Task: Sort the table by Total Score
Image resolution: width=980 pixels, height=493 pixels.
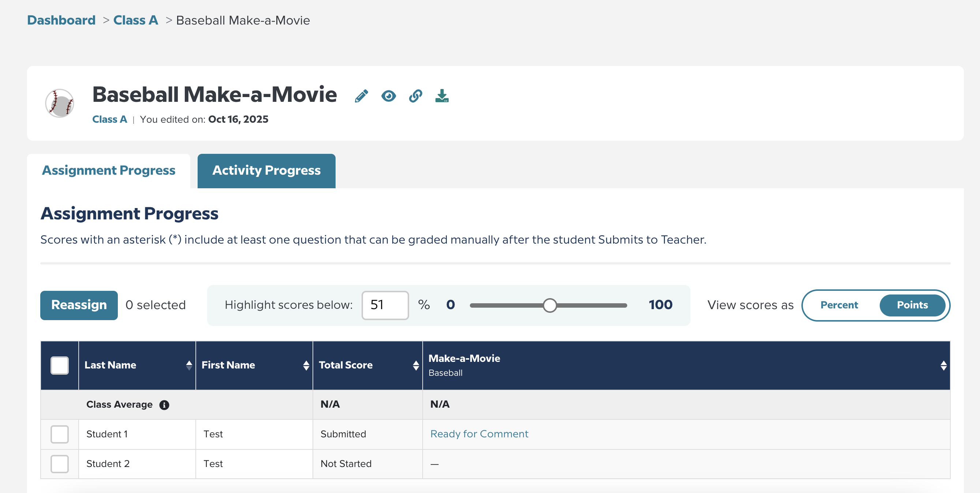Action: (x=415, y=365)
